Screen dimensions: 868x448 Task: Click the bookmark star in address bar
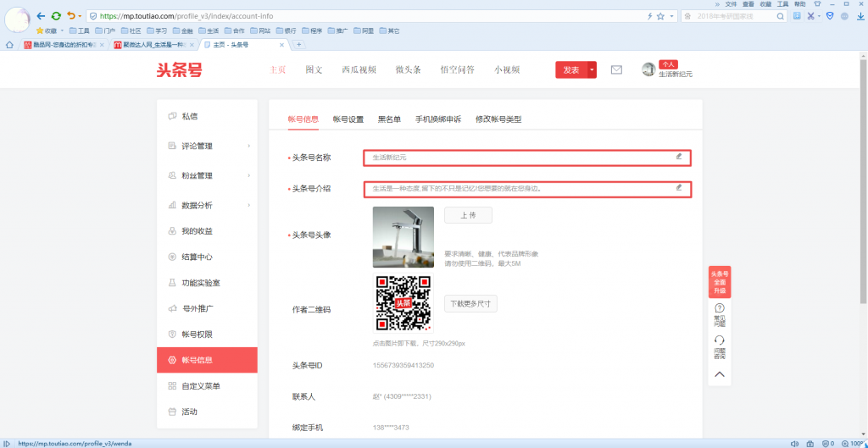point(660,16)
